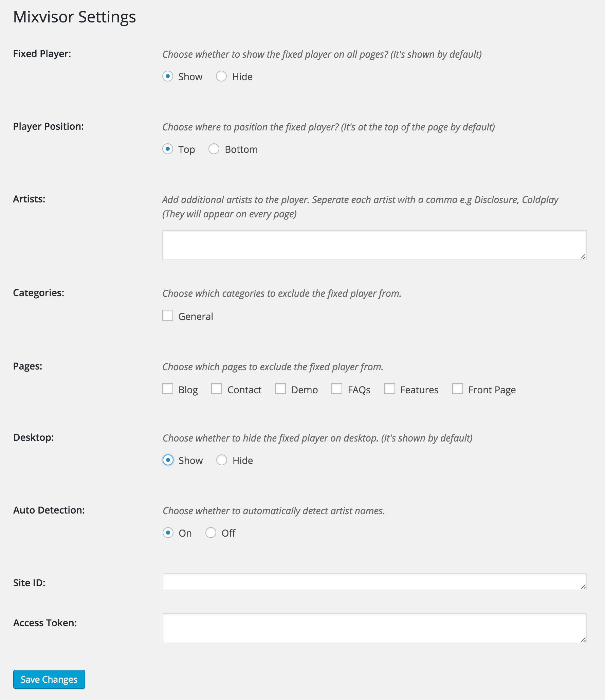Check the Demo page checkbox
The image size is (605, 700).
click(280, 389)
